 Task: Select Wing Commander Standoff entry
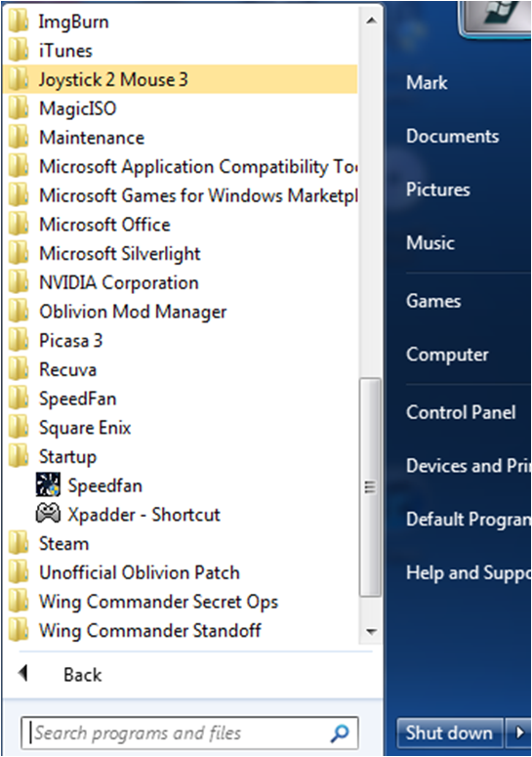point(180,630)
